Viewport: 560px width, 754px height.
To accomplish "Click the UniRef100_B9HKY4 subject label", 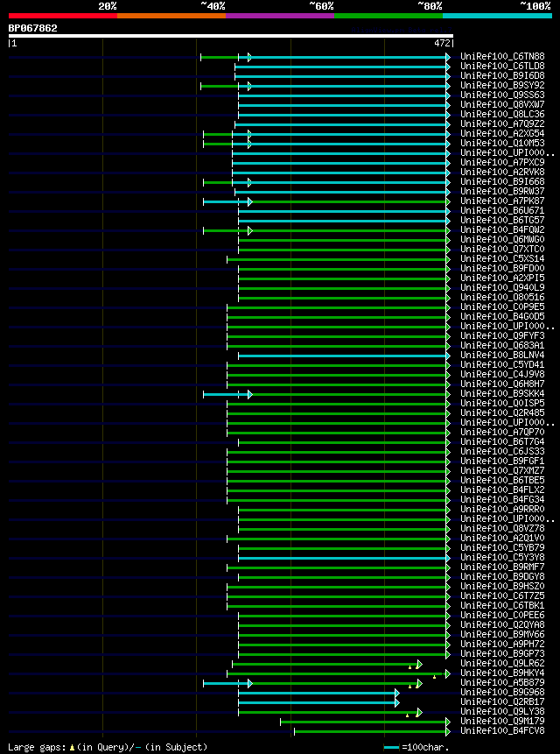I will 502,673.
